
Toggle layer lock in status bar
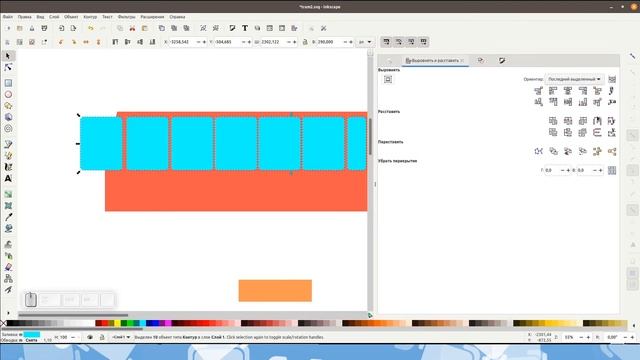tap(102, 337)
